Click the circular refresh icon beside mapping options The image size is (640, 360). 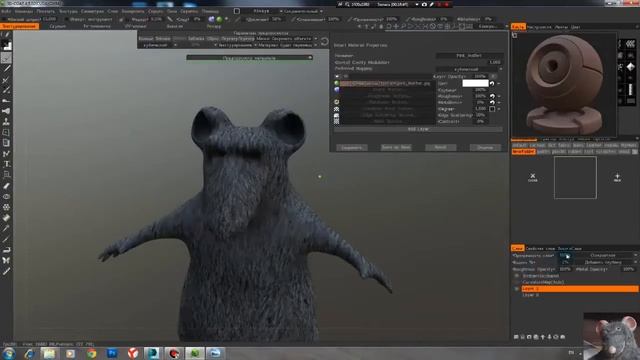(324, 42)
